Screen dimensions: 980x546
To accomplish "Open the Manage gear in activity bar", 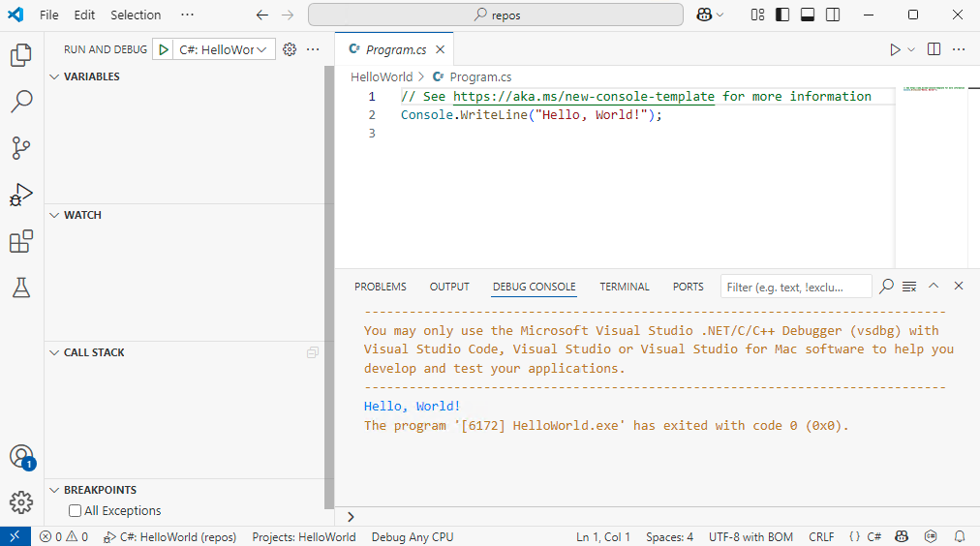I will (x=21, y=502).
